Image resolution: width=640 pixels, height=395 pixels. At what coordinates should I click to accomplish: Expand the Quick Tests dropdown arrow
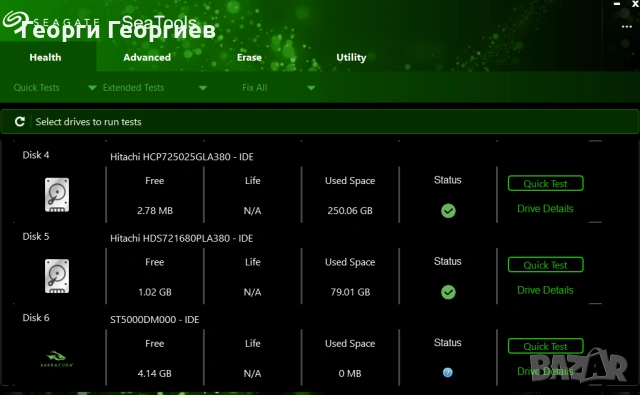pyautogui.click(x=92, y=88)
